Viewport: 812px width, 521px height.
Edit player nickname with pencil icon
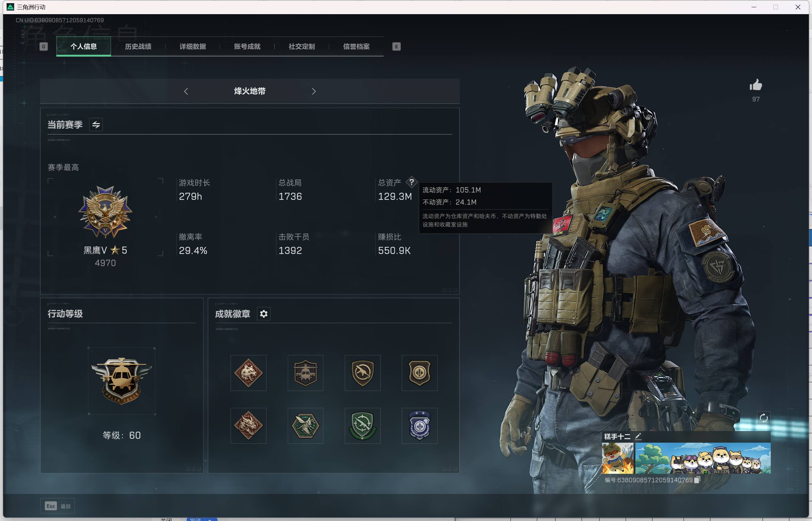click(x=638, y=436)
